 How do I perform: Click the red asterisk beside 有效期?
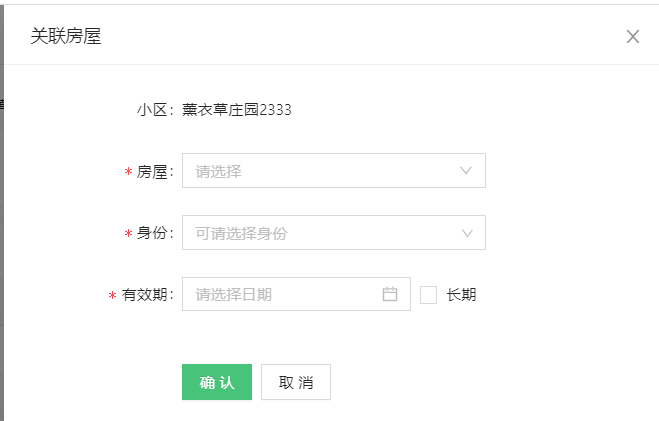click(x=113, y=297)
